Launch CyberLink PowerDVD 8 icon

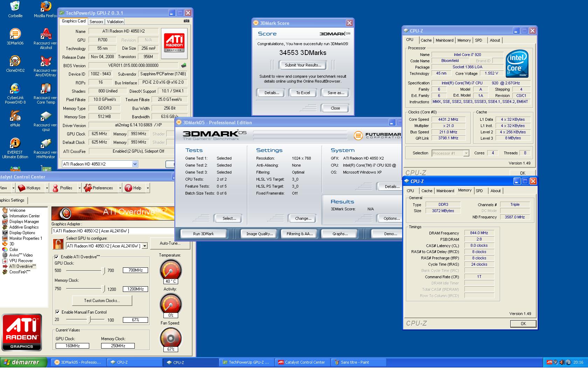[15, 89]
